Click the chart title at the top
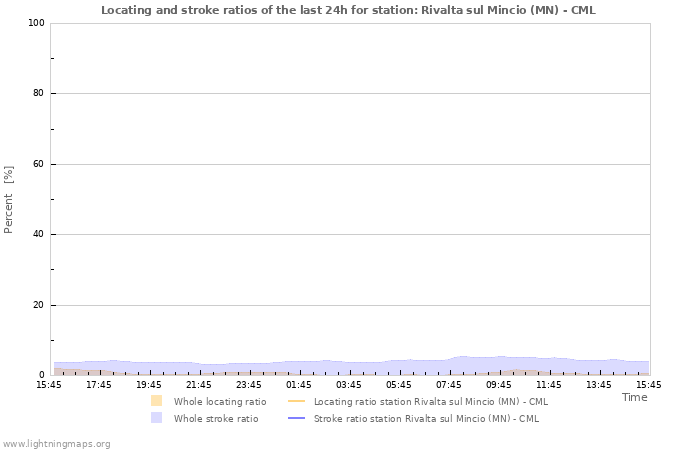Image resolution: width=700 pixels, height=450 pixels. pyautogui.click(x=350, y=10)
